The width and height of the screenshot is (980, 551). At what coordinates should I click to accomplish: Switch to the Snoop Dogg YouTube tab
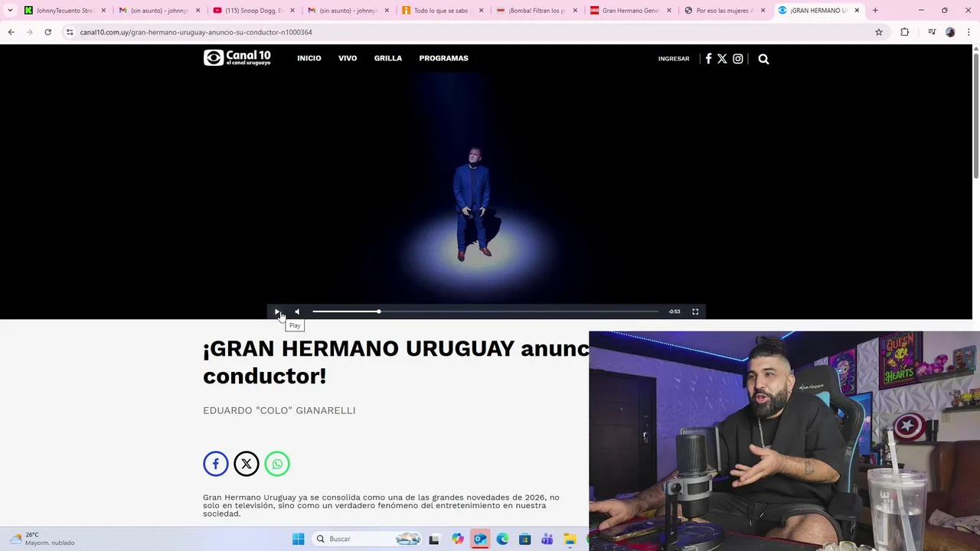[x=254, y=10]
